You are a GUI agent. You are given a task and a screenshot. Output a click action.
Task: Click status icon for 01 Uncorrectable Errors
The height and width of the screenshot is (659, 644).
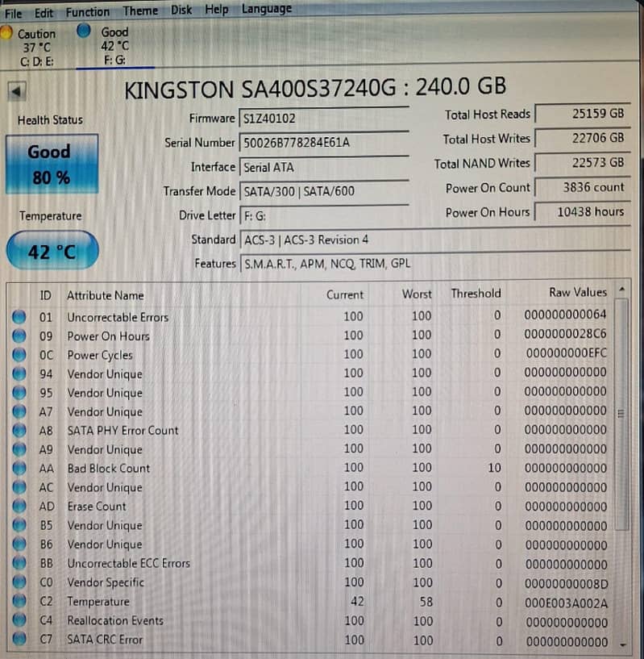pos(19,317)
